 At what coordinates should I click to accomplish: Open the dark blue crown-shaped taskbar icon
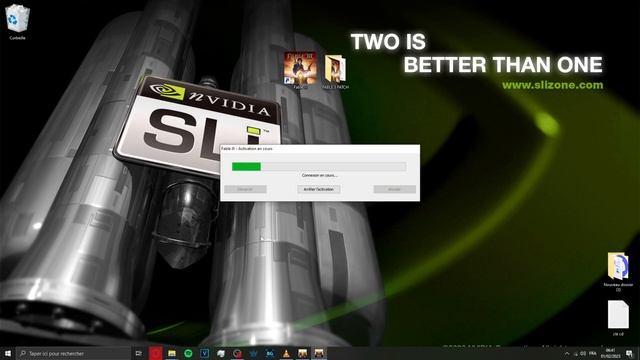click(x=253, y=353)
